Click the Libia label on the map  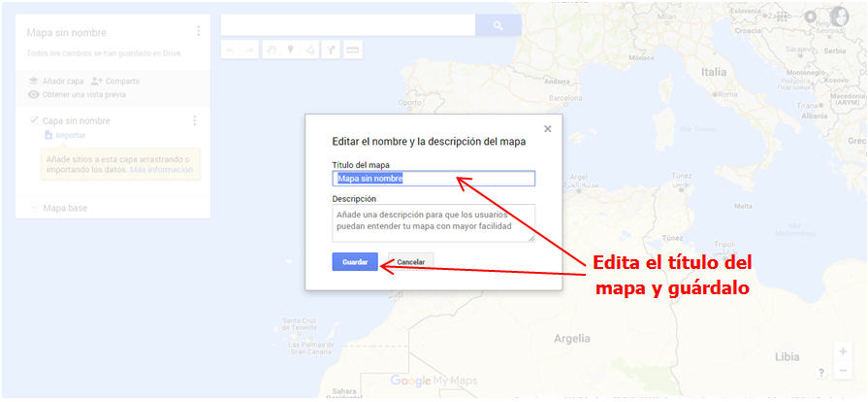click(x=788, y=357)
